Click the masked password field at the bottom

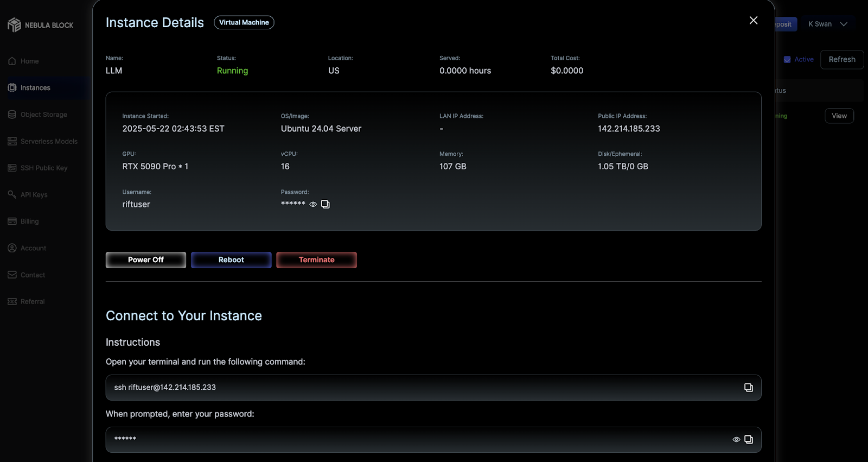click(x=433, y=440)
